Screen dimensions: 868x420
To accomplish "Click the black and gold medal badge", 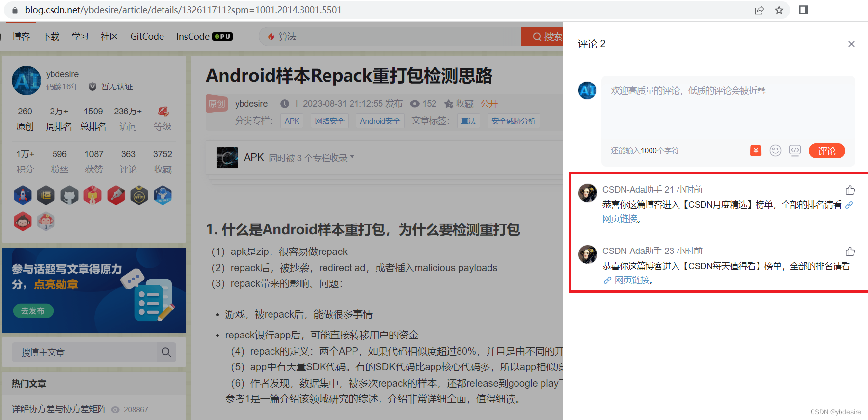I will (139, 196).
